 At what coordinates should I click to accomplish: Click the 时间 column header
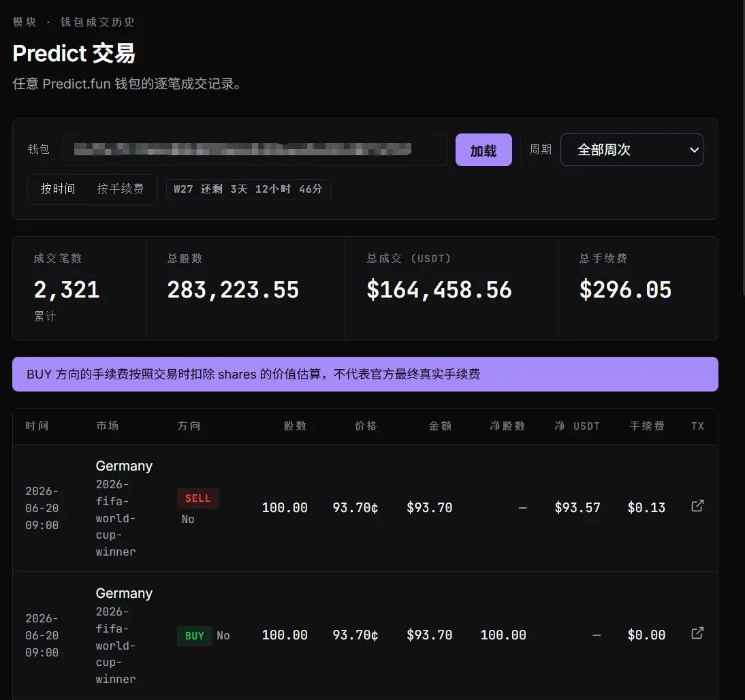click(37, 426)
